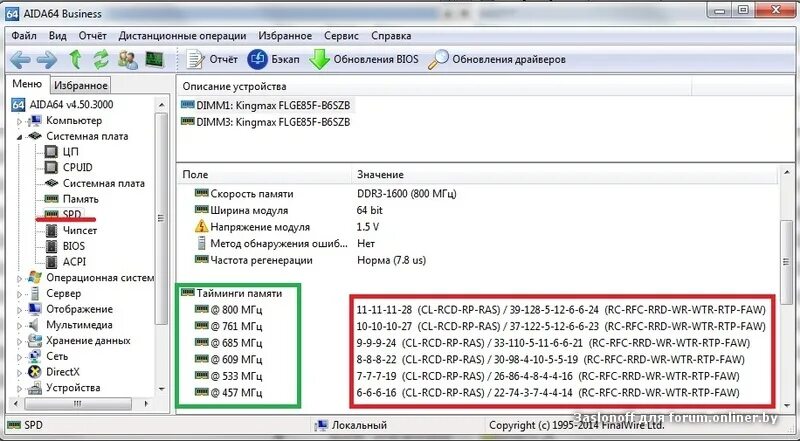This screenshot has height=441, width=800.
Task: Expand the Хранение данных tree node
Action: click(x=20, y=341)
